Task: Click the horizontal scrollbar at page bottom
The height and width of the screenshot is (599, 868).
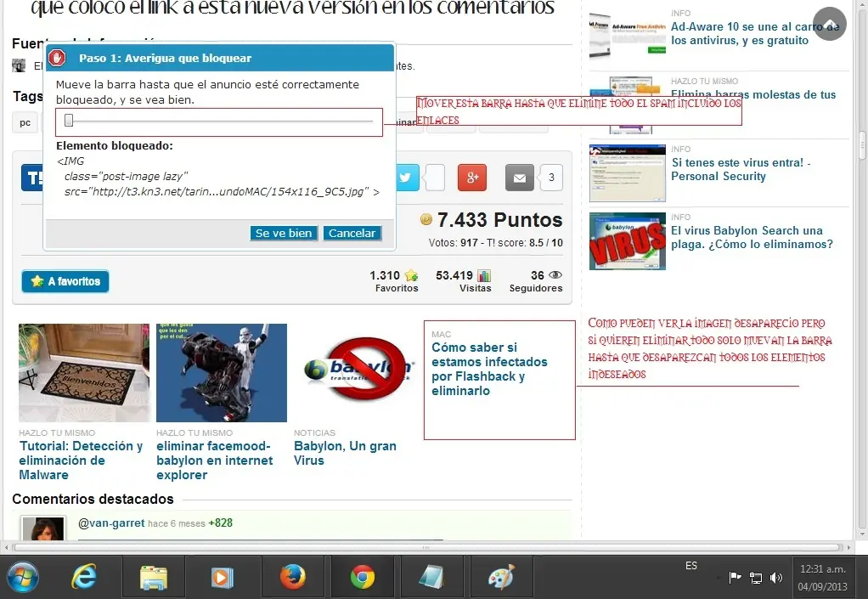Action: tap(426, 547)
